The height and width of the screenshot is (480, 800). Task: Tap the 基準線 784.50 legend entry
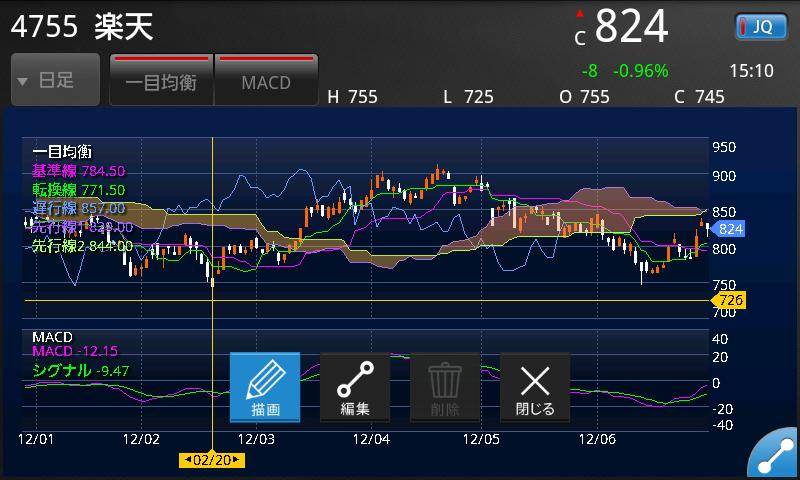79,170
